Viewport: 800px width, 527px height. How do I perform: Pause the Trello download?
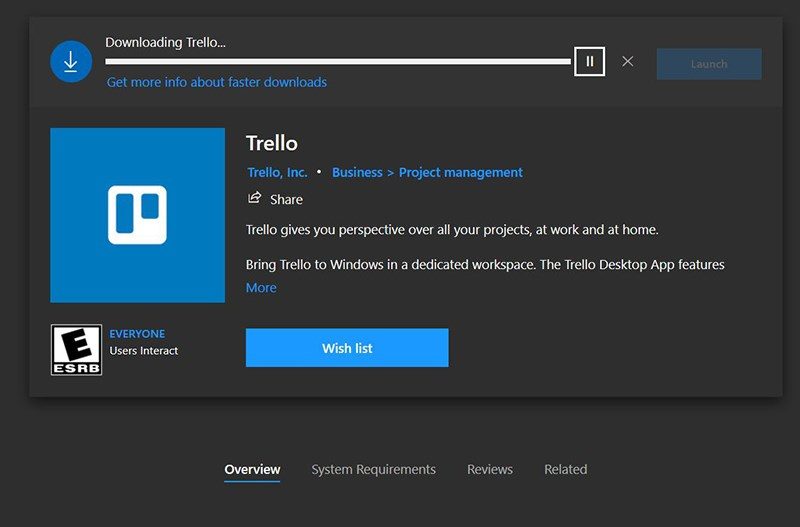coord(589,62)
